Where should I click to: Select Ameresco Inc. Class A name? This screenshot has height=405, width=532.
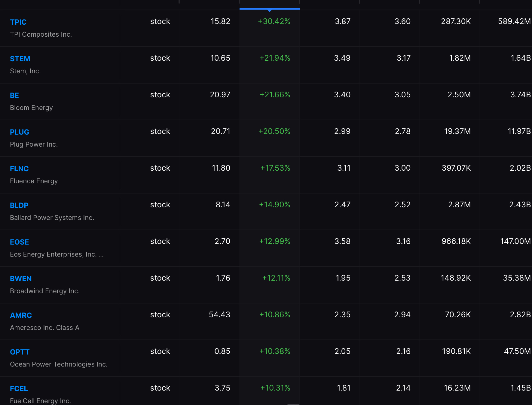click(44, 327)
